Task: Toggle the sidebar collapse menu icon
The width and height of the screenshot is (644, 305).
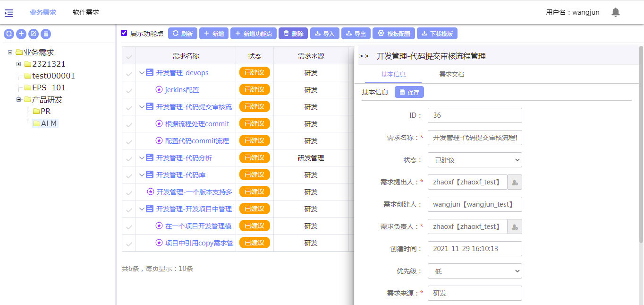Action: (8, 13)
